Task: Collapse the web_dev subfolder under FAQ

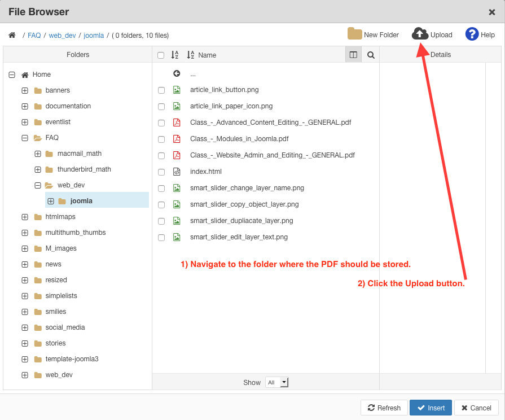Action: [x=38, y=185]
